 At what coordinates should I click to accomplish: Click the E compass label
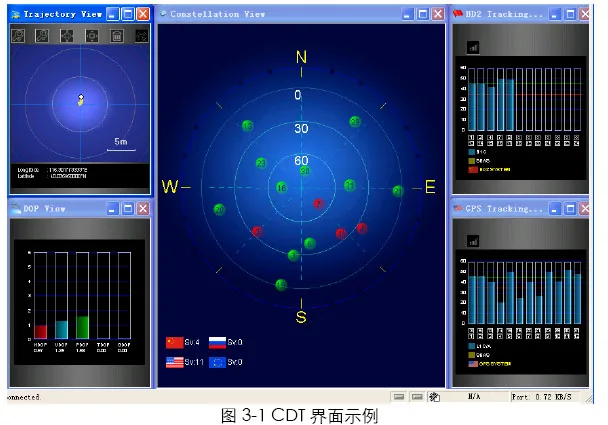pos(430,187)
